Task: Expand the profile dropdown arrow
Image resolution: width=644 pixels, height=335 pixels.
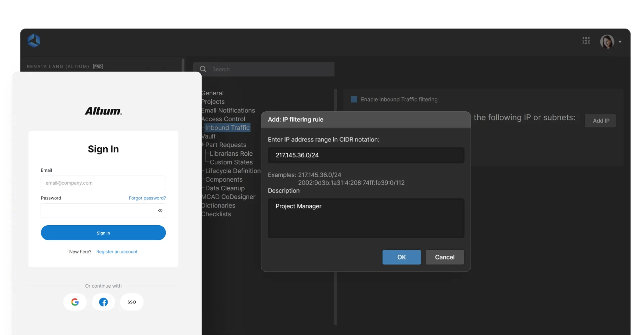Action: coord(620,42)
